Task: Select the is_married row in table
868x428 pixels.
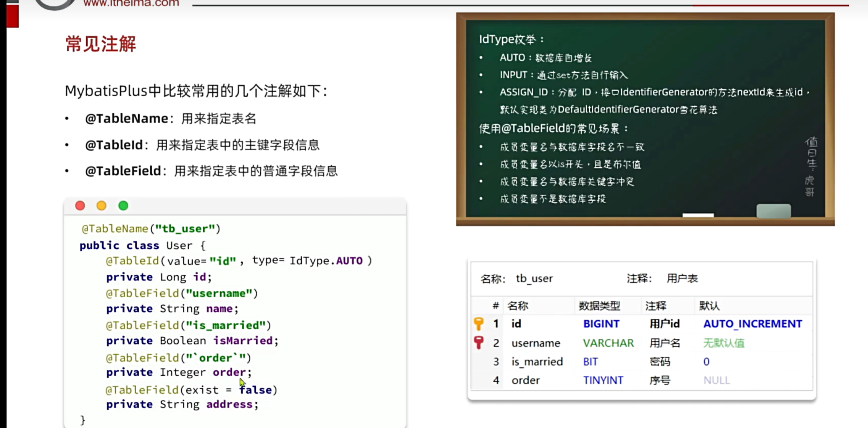Action: click(x=537, y=362)
